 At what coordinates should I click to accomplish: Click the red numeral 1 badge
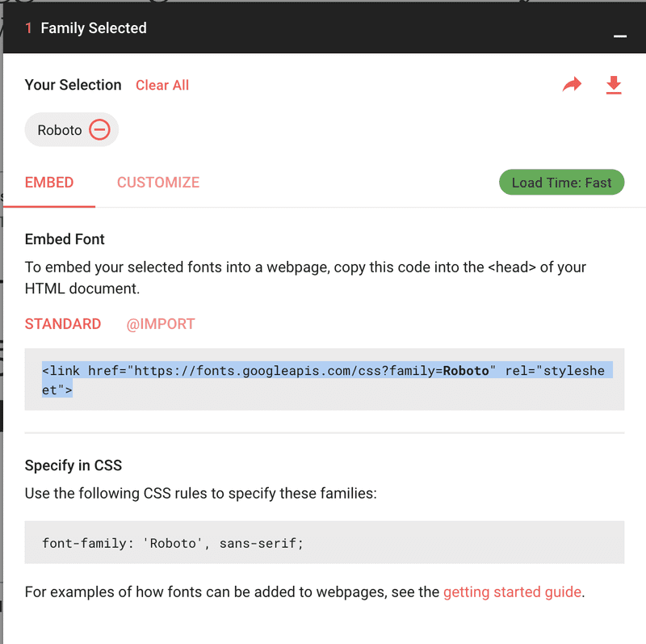[x=30, y=27]
